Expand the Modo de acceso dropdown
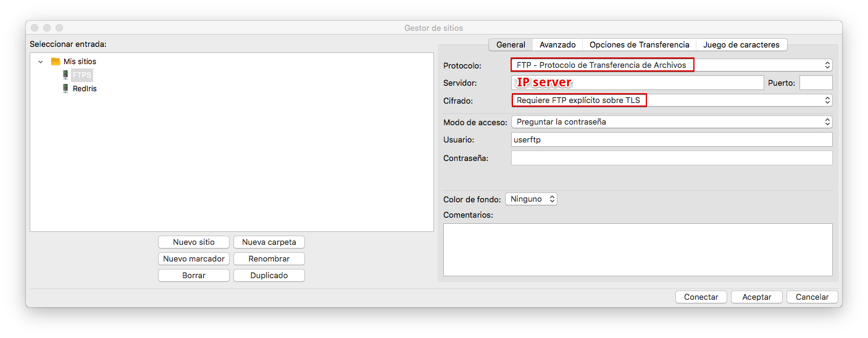 coord(671,122)
